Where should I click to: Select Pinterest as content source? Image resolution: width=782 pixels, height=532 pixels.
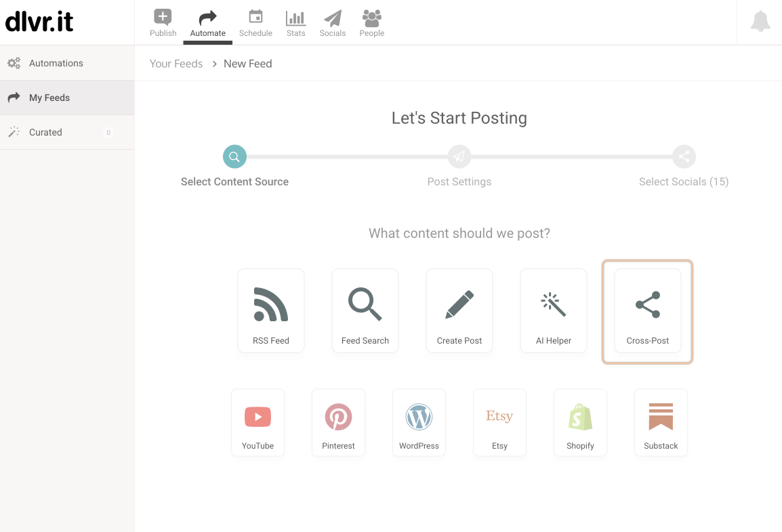pyautogui.click(x=339, y=423)
